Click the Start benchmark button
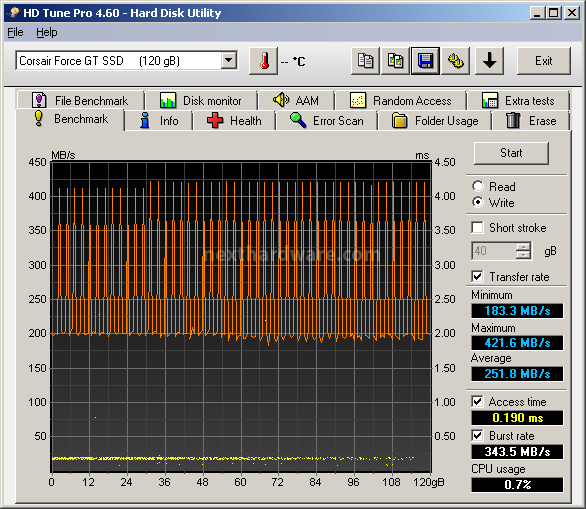This screenshot has height=509, width=586. click(x=511, y=153)
